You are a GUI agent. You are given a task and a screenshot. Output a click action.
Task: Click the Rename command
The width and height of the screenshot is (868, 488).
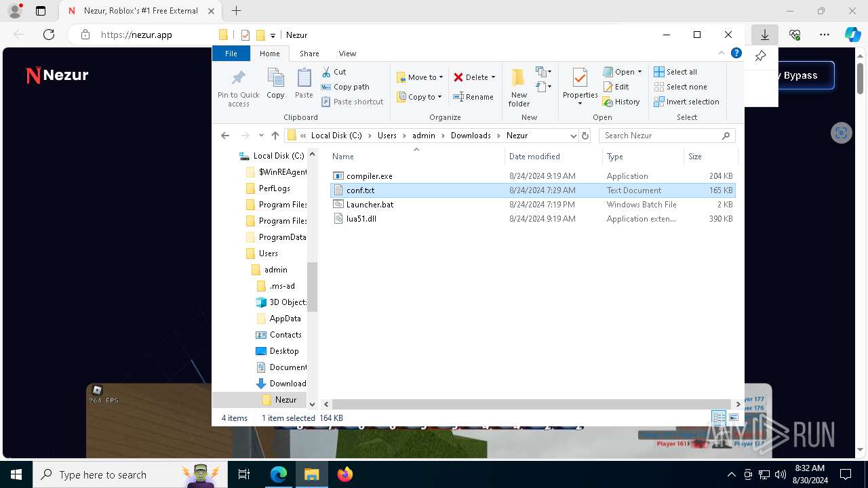point(473,97)
